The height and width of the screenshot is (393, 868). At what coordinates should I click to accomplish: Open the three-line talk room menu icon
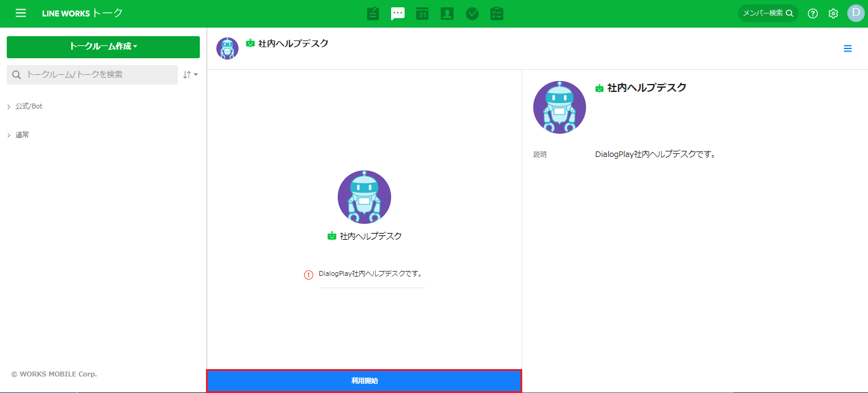pos(848,48)
